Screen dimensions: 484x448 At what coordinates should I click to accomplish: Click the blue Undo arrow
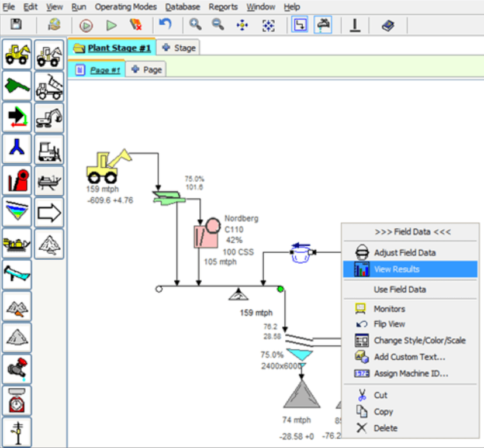165,25
